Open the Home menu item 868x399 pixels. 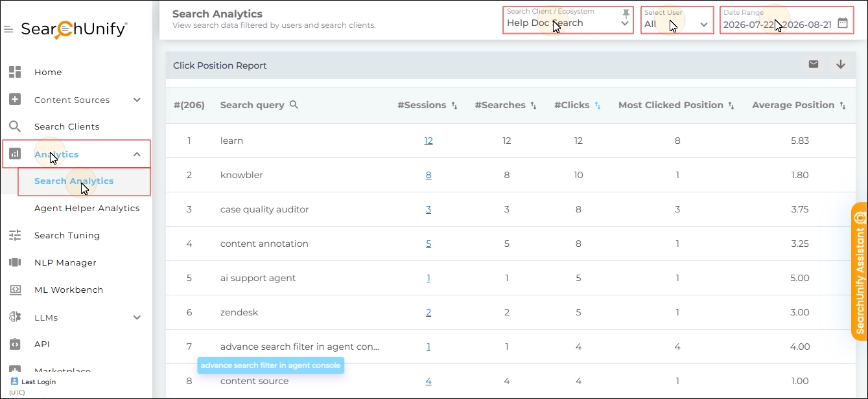(48, 72)
